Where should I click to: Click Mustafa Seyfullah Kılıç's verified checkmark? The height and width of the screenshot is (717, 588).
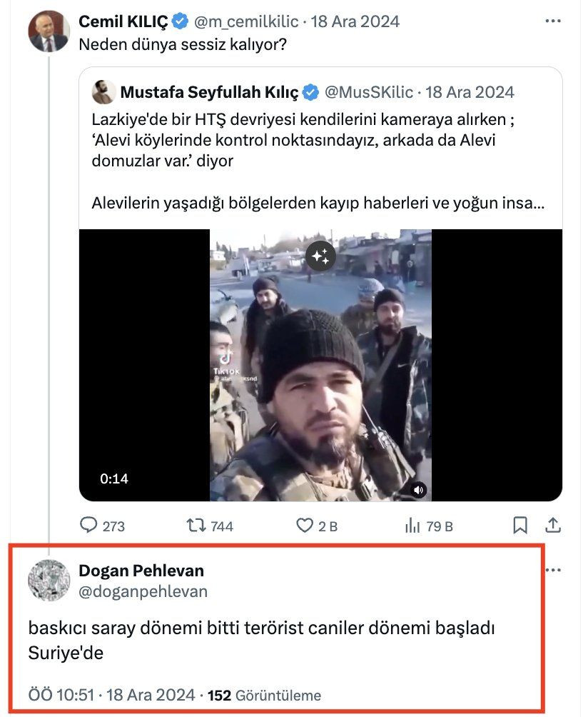[310, 91]
